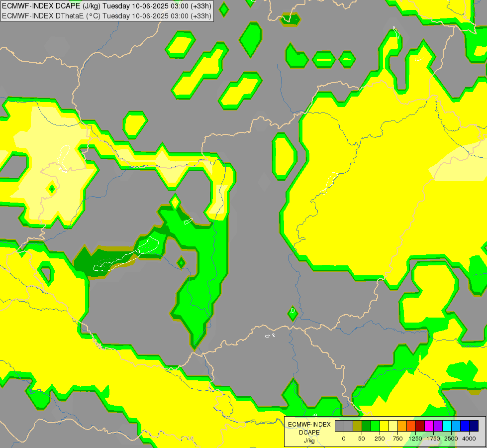Pick the pure blue legend swatch
The width and height of the screenshot is (487, 448).
(465, 426)
